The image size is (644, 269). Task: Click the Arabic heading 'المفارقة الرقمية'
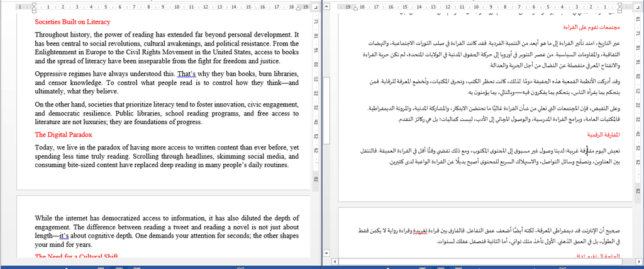pyautogui.click(x=602, y=135)
